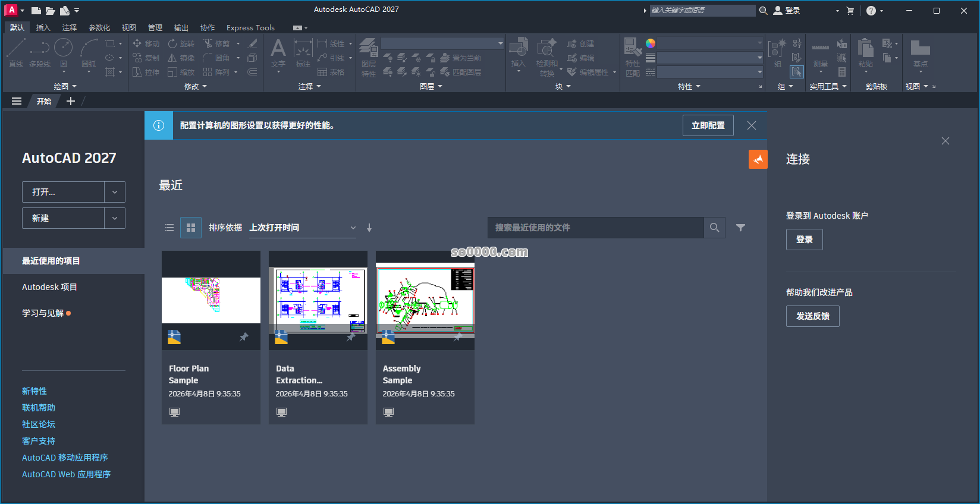Click the Text (文字) annotation tool
Image resolution: width=980 pixels, height=504 pixels.
[278, 52]
